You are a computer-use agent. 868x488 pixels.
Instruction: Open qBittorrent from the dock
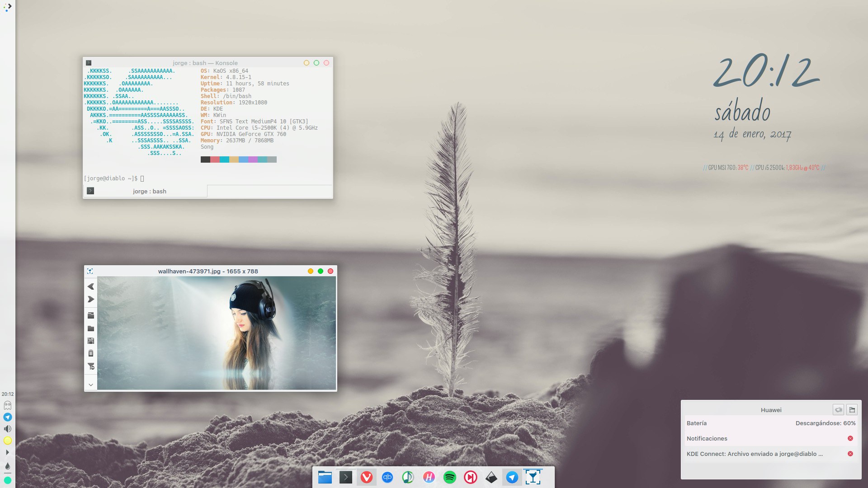pyautogui.click(x=387, y=477)
